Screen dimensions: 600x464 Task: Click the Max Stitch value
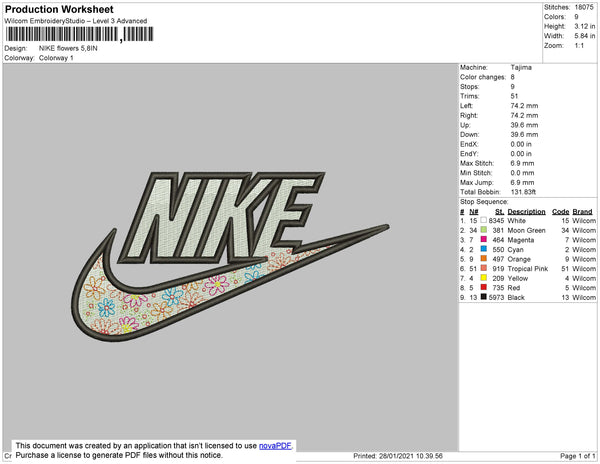(522, 163)
